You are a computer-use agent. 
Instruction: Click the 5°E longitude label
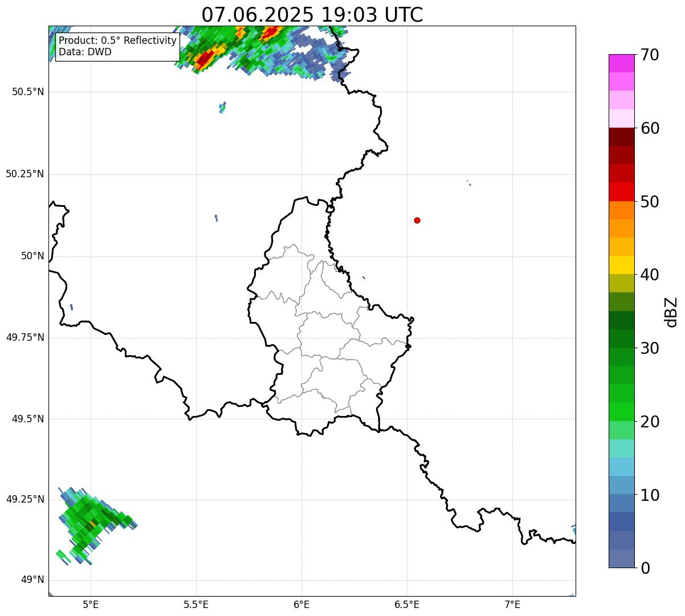(x=91, y=604)
